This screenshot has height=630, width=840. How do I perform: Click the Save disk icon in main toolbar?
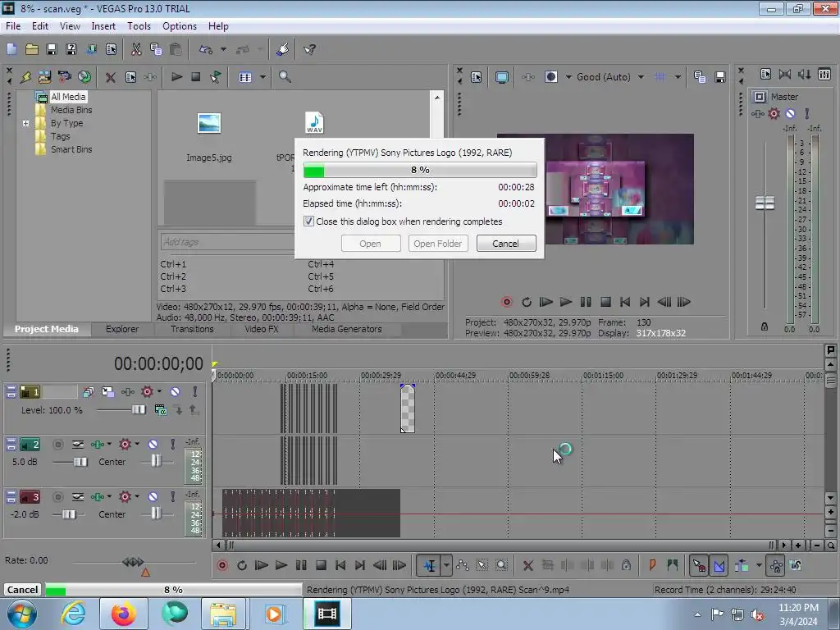click(52, 49)
